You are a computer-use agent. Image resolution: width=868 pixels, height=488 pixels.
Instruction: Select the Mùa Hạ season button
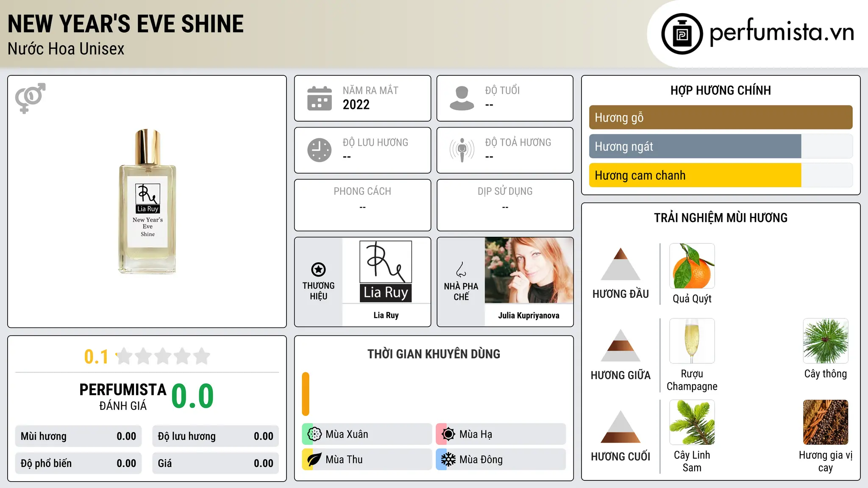[x=501, y=434]
